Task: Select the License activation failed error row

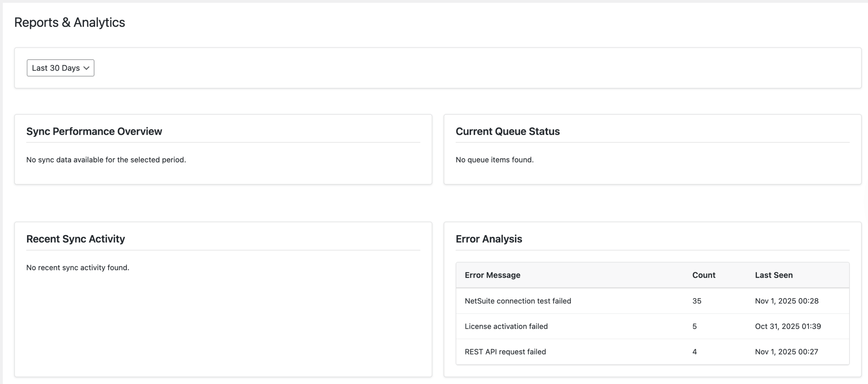Action: (x=506, y=326)
